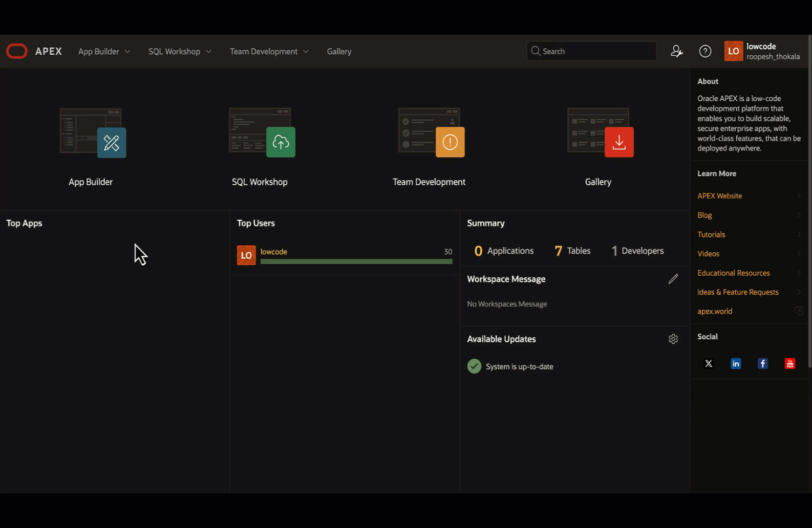
Task: Expand the SQL Workshop dropdown menu
Action: pyautogui.click(x=180, y=51)
